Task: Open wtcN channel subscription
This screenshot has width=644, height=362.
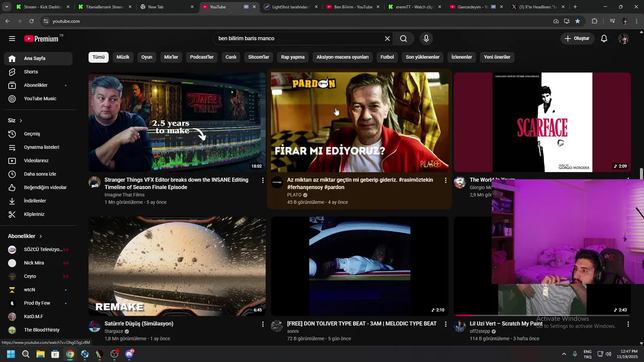Action: [38, 290]
